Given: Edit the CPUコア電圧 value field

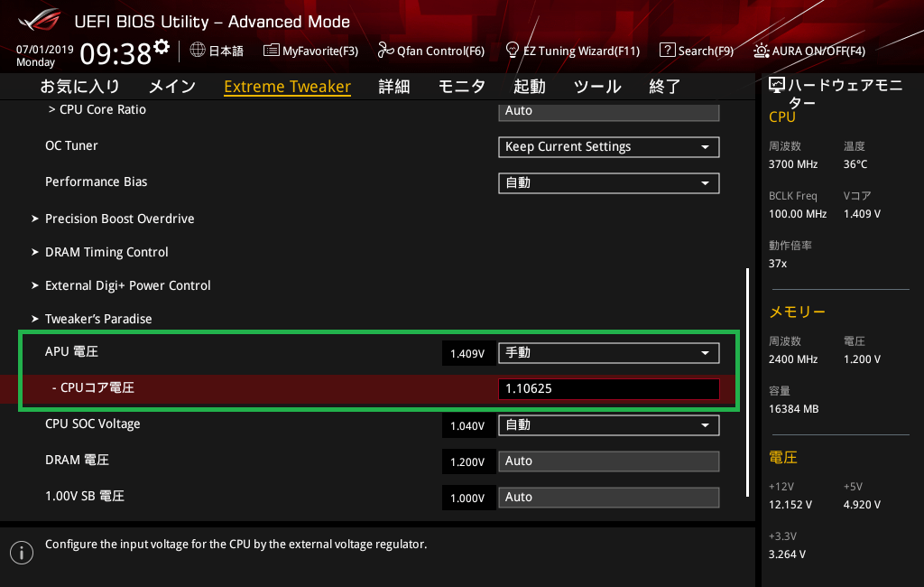Looking at the screenshot, I should 609,389.
